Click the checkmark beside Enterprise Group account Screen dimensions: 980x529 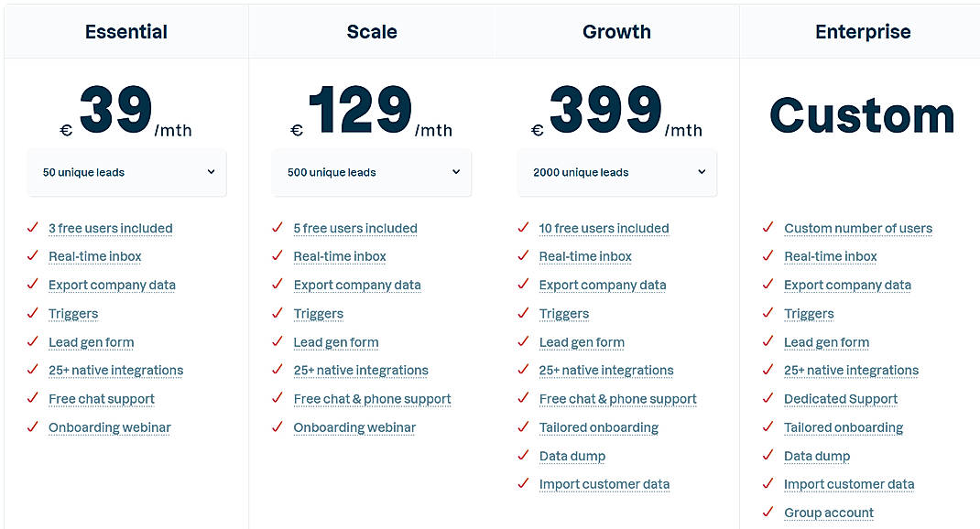click(768, 513)
